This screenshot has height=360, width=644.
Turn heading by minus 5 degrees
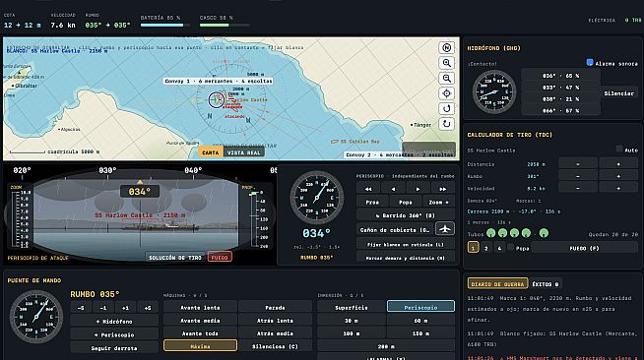[81, 308]
